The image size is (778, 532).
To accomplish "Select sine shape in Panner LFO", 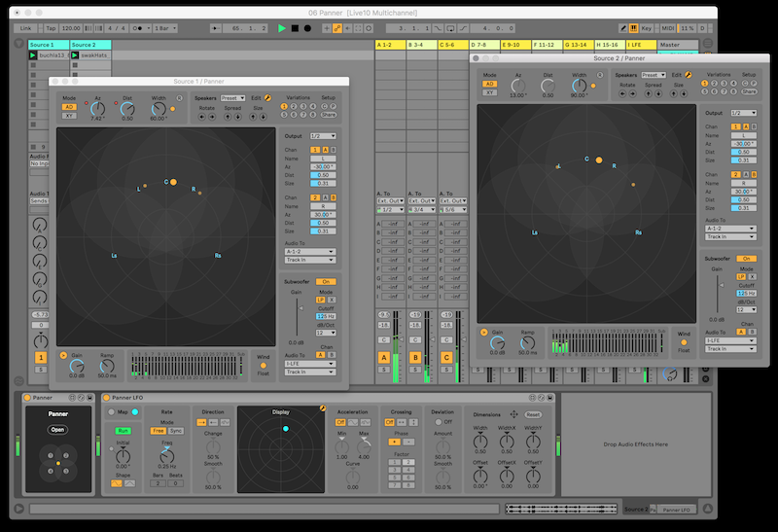I will click(117, 482).
